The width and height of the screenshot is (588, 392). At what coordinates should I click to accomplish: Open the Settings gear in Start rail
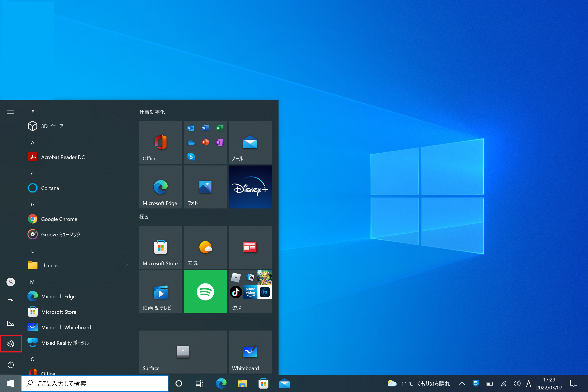[x=11, y=344]
